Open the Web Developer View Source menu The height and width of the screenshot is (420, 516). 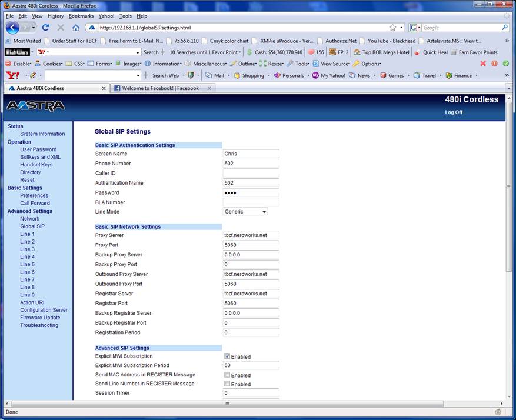pyautogui.click(x=331, y=64)
